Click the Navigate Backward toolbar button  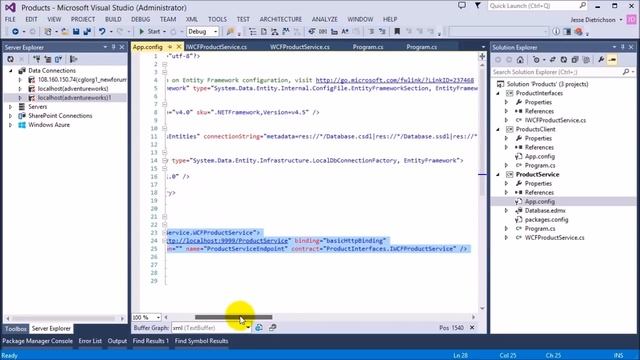tap(15, 31)
